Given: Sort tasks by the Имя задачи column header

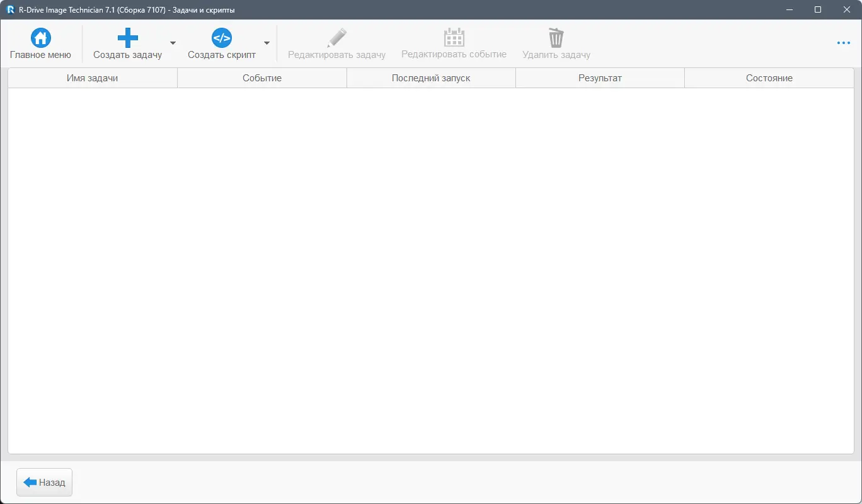Looking at the screenshot, I should [92, 77].
